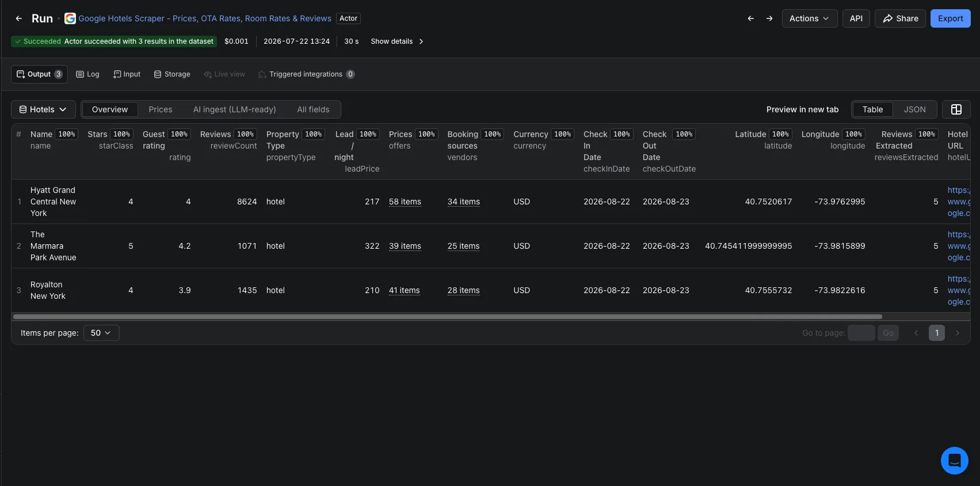Open the API button
Viewport: 980px width, 486px height.
point(856,18)
